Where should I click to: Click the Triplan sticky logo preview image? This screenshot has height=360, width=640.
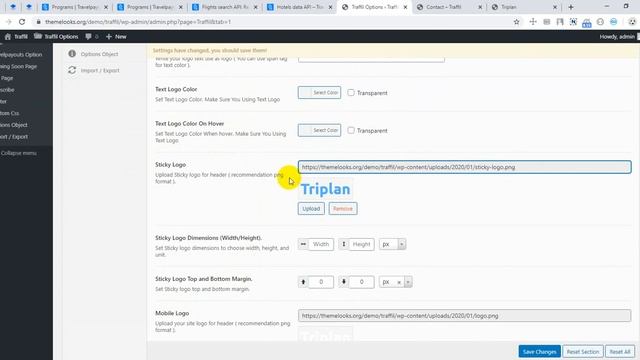[325, 189]
